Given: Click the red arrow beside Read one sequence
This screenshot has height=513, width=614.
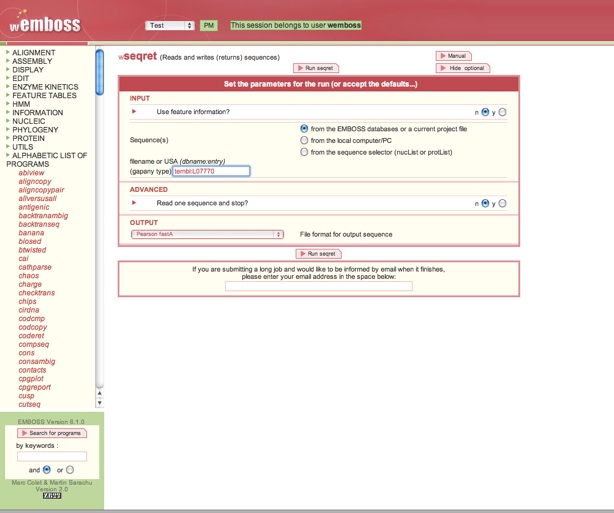Looking at the screenshot, I should pyautogui.click(x=134, y=203).
